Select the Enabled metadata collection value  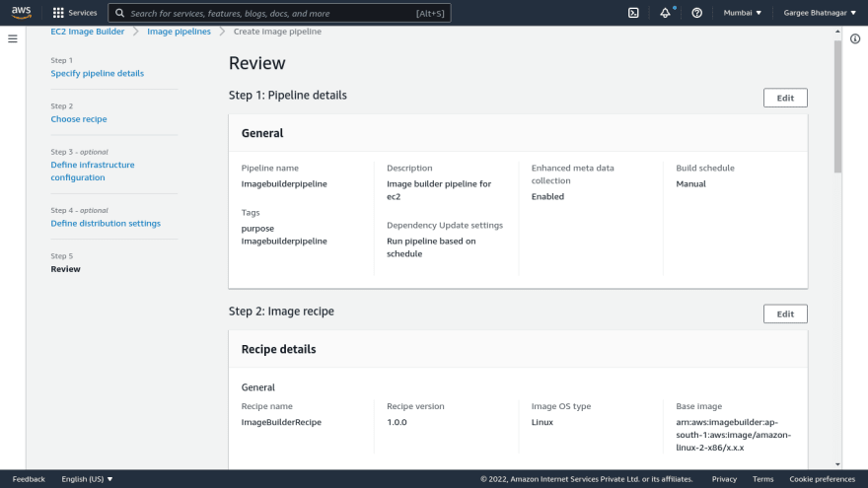click(547, 196)
